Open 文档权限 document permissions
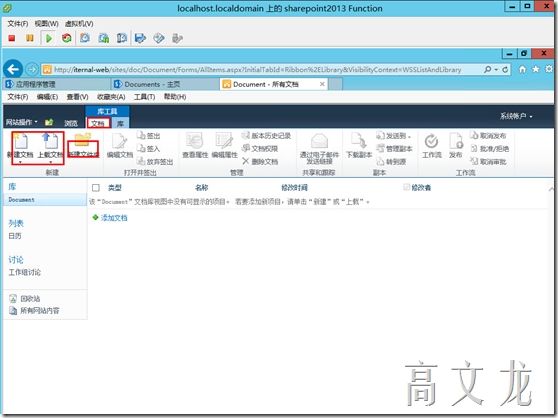Screen dimensions: 558x418 tap(260, 148)
